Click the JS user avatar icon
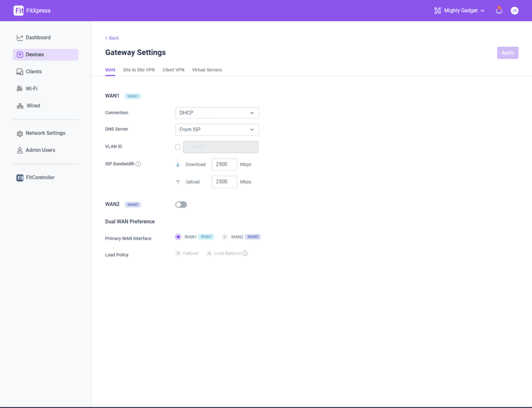The width and height of the screenshot is (532, 408). 514,10
